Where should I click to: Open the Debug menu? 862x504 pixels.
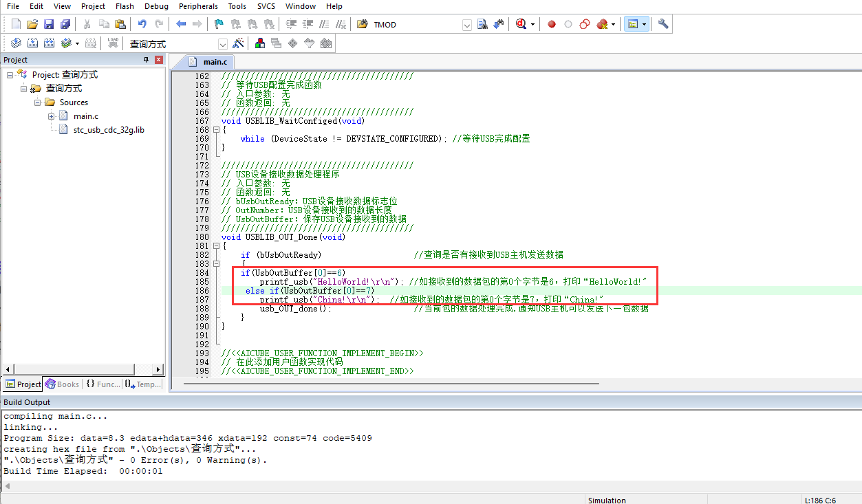coord(156,6)
